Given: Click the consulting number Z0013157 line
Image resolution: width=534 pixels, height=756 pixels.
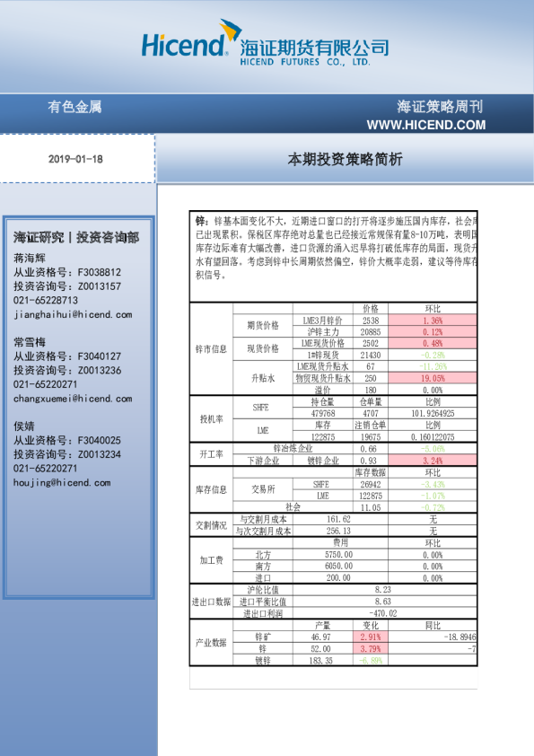Looking at the screenshot, I should [x=67, y=286].
